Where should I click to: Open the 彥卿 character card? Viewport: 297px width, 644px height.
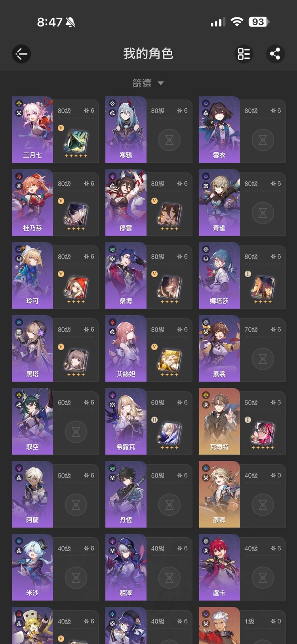242,494
